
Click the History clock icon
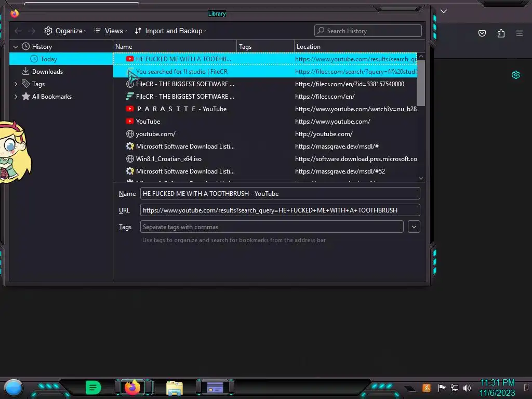[x=26, y=46]
